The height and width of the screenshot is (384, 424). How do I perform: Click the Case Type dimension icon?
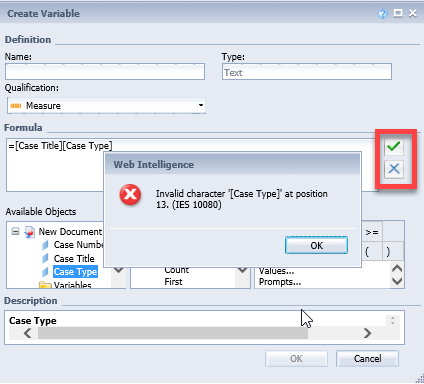[x=45, y=272]
